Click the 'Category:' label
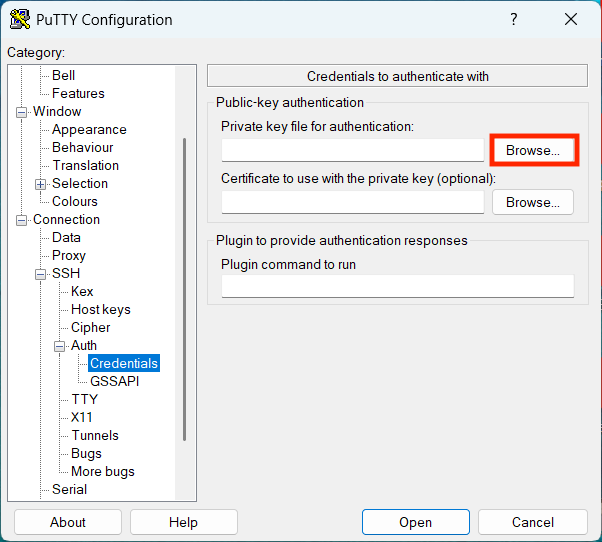 36,53
